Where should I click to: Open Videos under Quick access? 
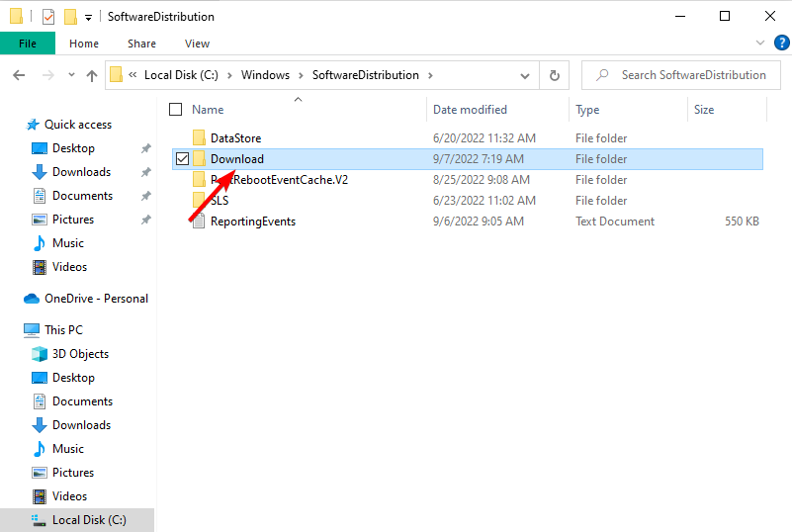point(69,267)
